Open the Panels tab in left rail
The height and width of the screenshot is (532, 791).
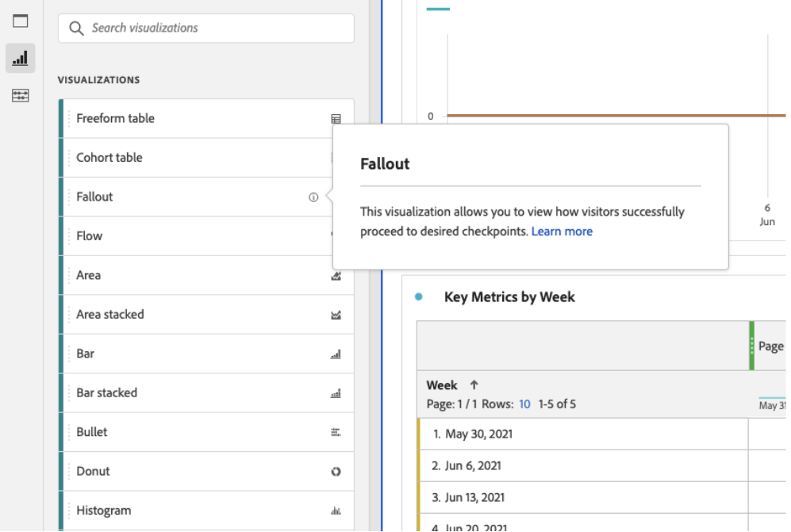click(20, 21)
